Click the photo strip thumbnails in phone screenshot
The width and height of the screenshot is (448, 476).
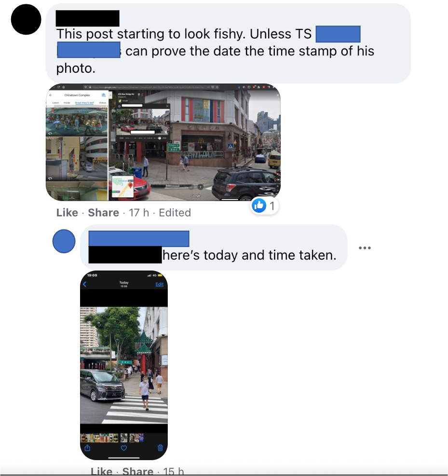(x=112, y=438)
